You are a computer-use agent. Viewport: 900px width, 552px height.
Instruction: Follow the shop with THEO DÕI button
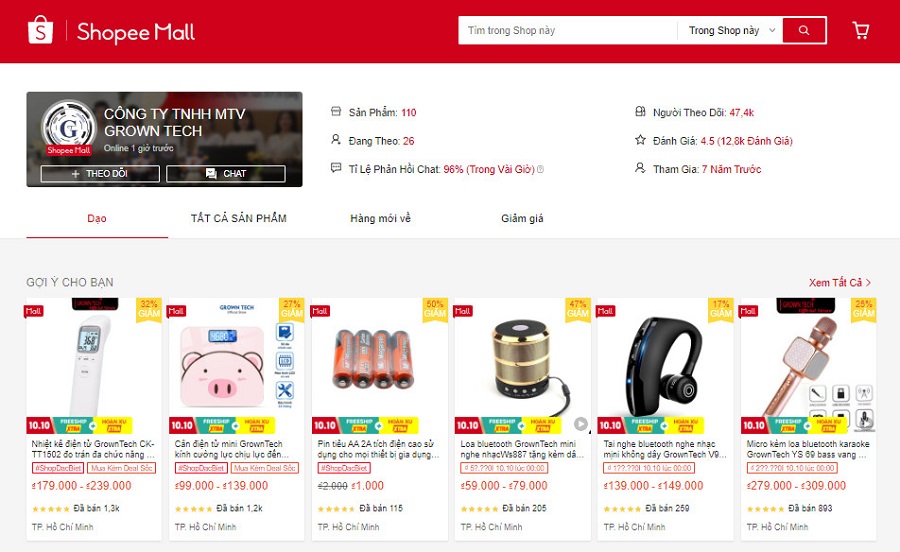[100, 173]
